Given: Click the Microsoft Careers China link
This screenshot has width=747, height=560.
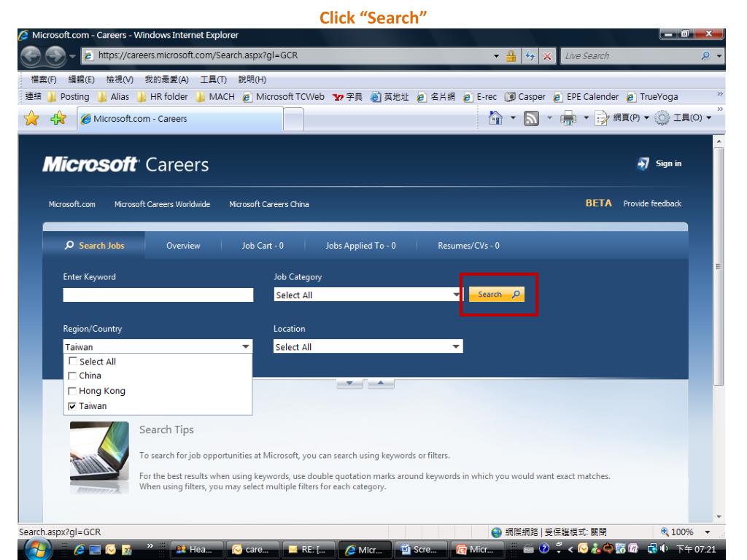Looking at the screenshot, I should 268,204.
